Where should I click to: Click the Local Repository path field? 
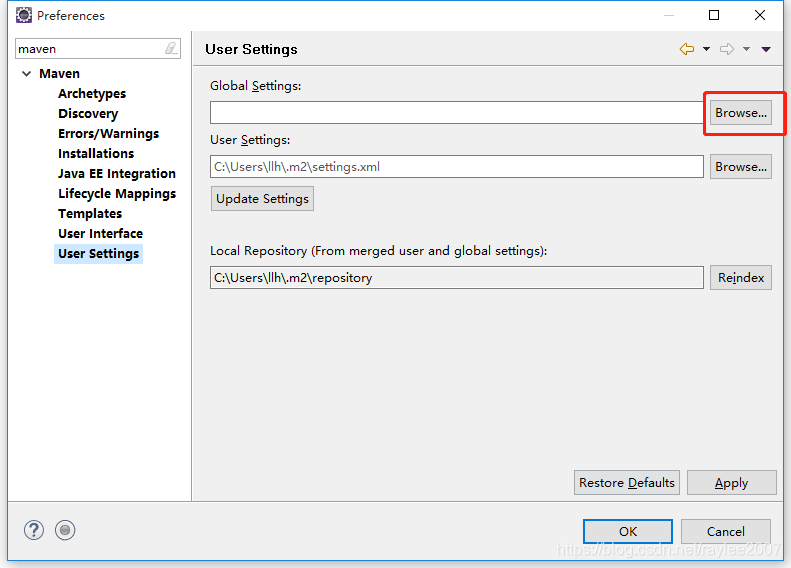(x=457, y=277)
